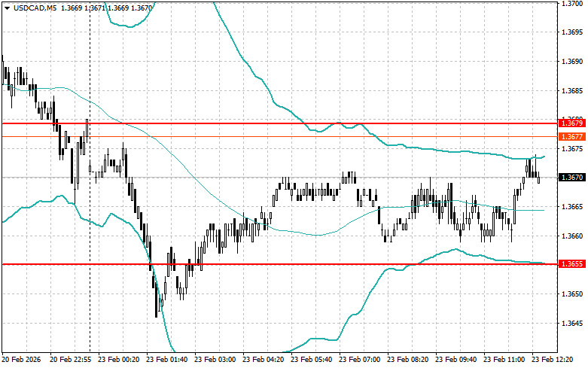Screen dimensions: 588x368
Task: Click the OHLC quote values in chart header
Action: [106, 8]
